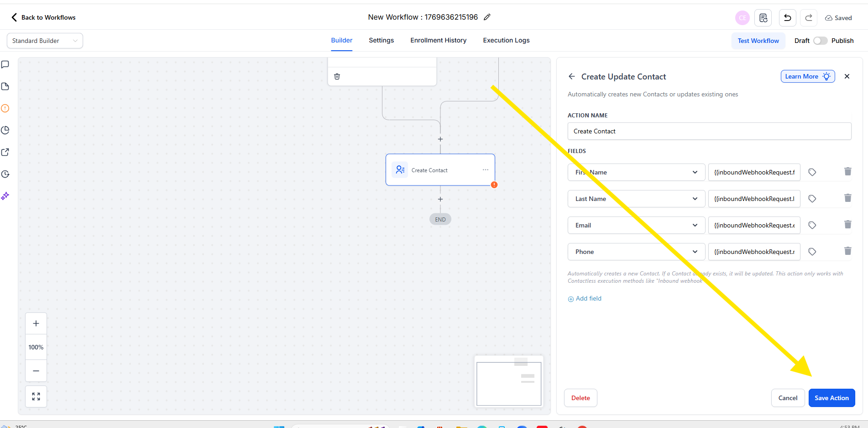Click the trash icon on canvas node
The width and height of the screenshot is (868, 428).
click(337, 76)
